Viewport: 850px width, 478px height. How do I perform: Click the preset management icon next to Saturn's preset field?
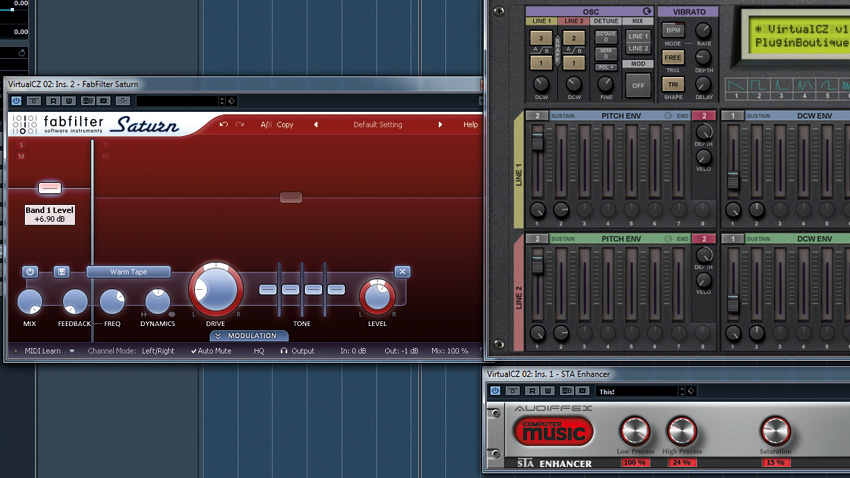click(x=231, y=101)
